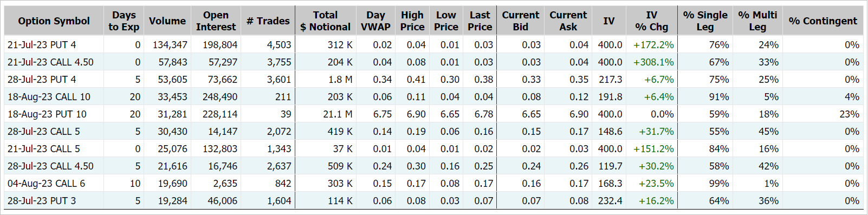868x215 pixels.
Task: Click the IV % Chg header
Action: (651, 21)
